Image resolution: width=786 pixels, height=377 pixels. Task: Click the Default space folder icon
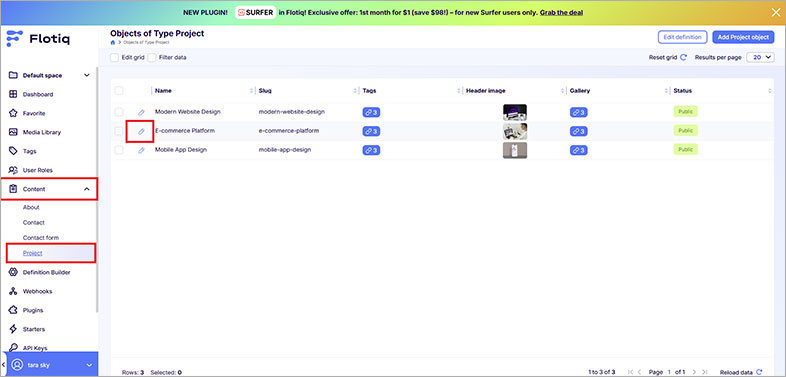coord(14,75)
